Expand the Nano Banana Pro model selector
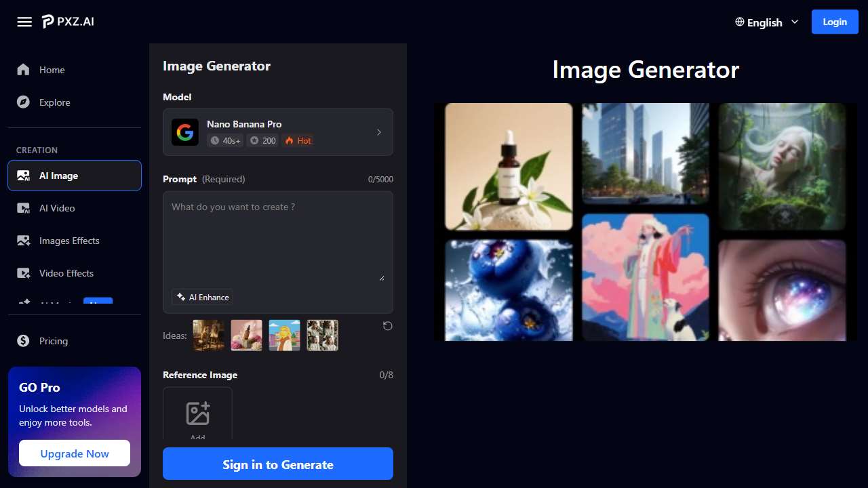This screenshot has width=868, height=488. pyautogui.click(x=278, y=132)
